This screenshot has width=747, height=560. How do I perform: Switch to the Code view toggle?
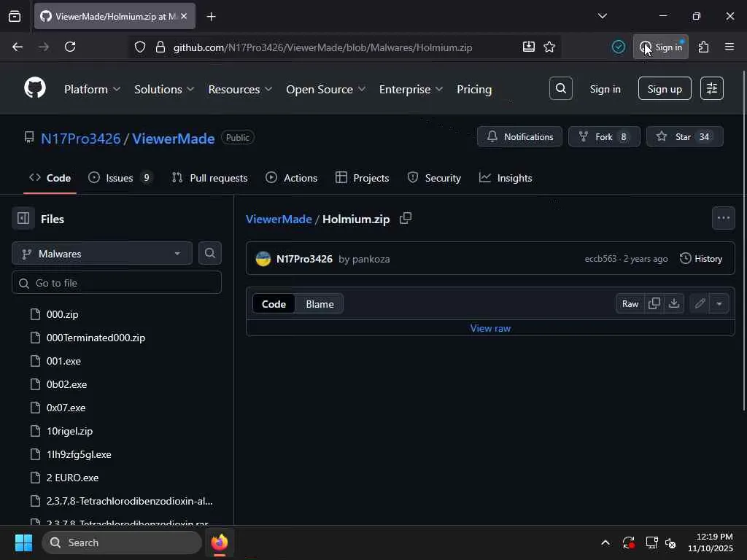click(274, 304)
